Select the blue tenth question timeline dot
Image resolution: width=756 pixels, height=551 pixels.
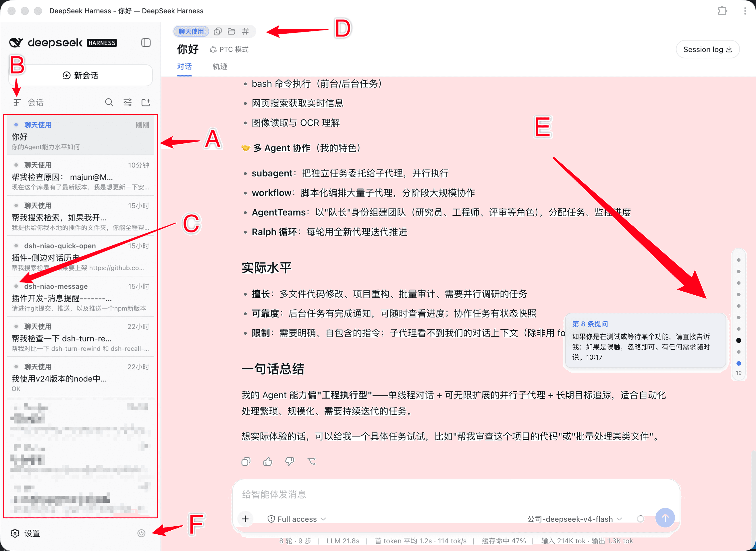(x=739, y=364)
